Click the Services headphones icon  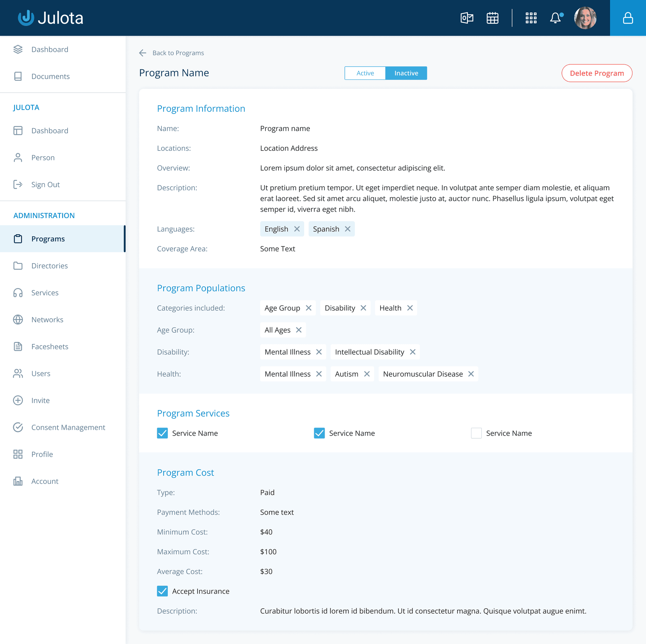18,293
